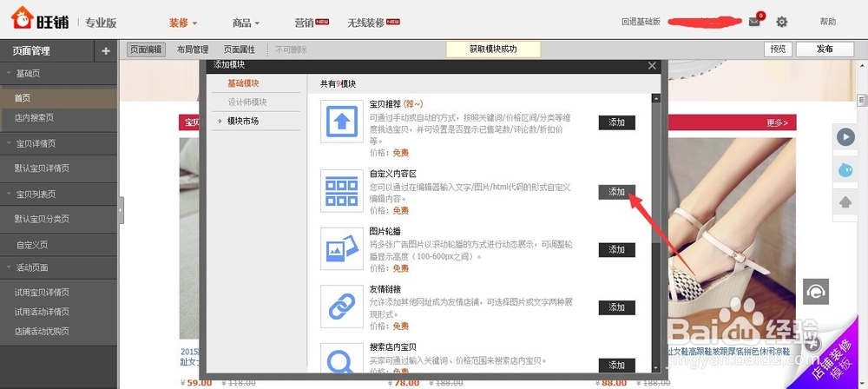This screenshot has height=389, width=868.
Task: Click the back-to-top arrow icon
Action: point(845,203)
